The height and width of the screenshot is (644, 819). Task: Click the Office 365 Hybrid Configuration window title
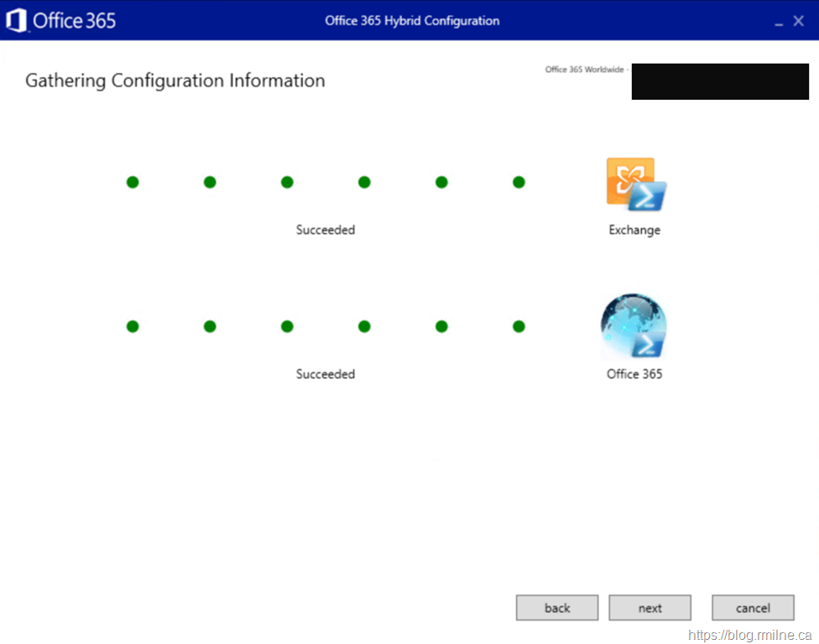point(412,21)
